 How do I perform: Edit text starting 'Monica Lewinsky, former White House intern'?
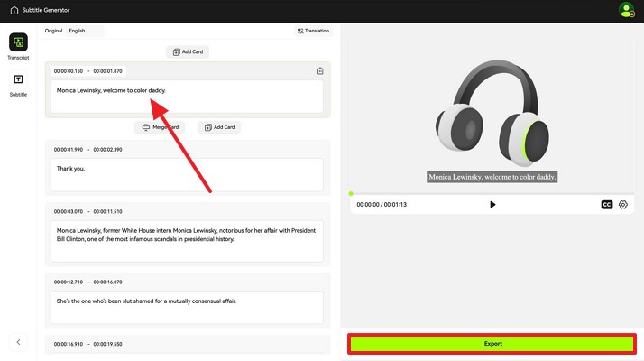point(187,241)
